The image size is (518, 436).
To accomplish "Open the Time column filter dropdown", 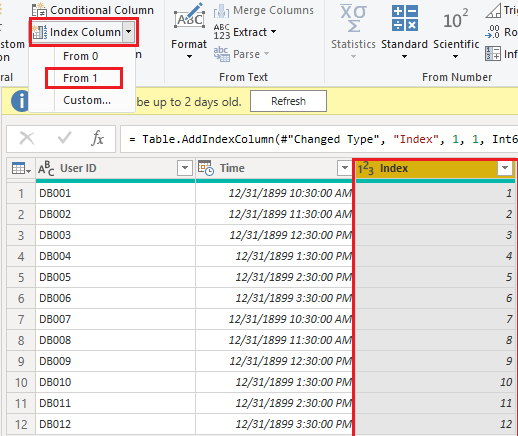I will tap(345, 168).
